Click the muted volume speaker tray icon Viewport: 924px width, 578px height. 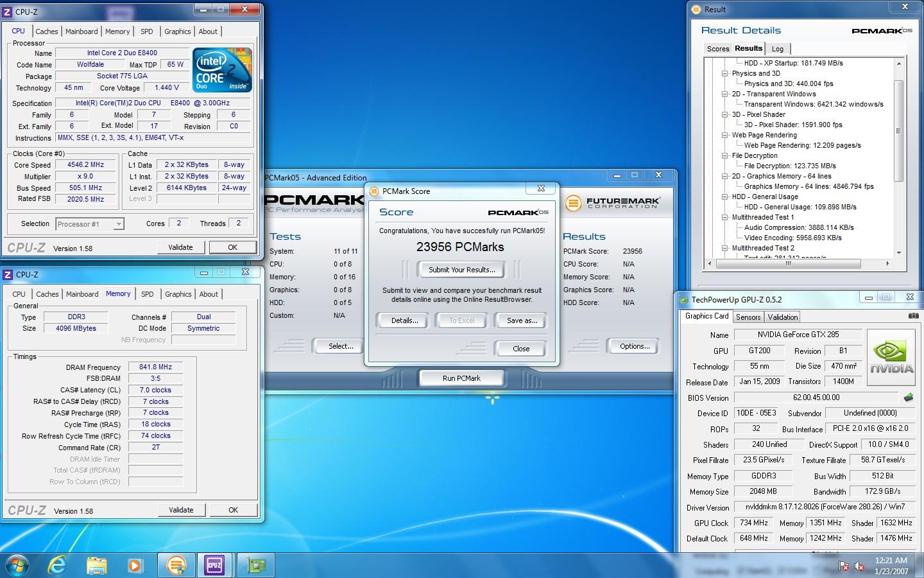(860, 566)
